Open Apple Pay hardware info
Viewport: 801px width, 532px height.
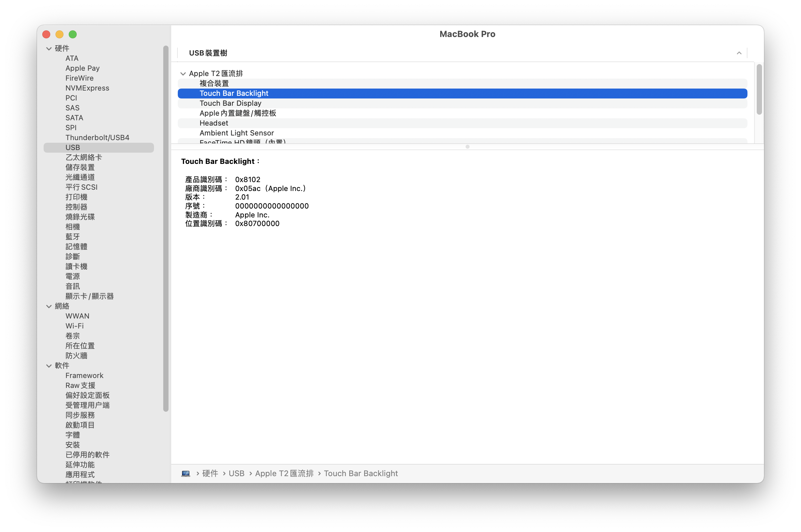click(82, 68)
